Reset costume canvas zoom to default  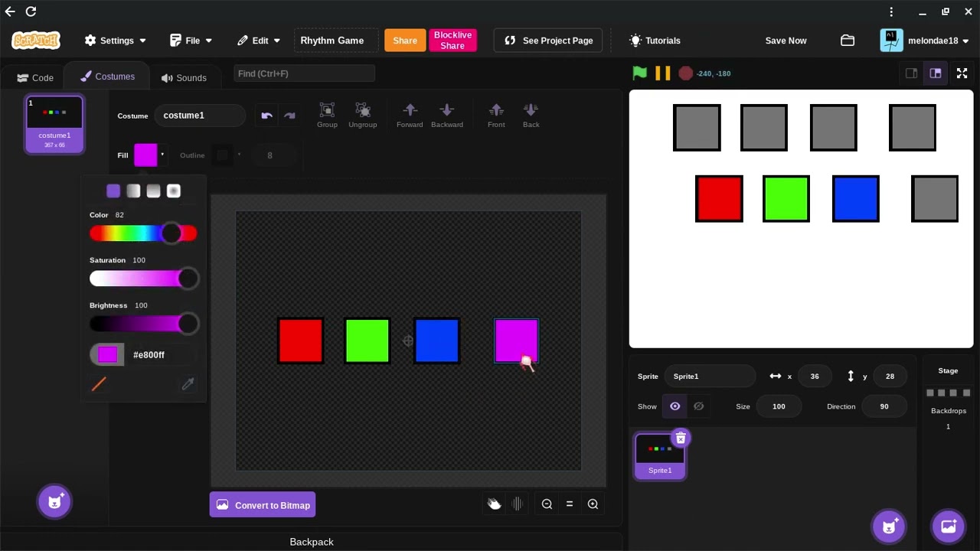[x=569, y=504]
